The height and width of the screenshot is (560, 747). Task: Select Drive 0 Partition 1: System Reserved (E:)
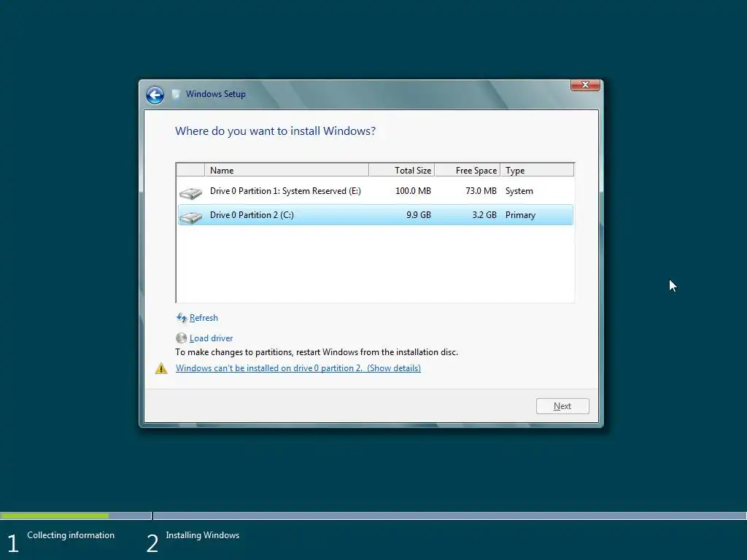(376, 191)
